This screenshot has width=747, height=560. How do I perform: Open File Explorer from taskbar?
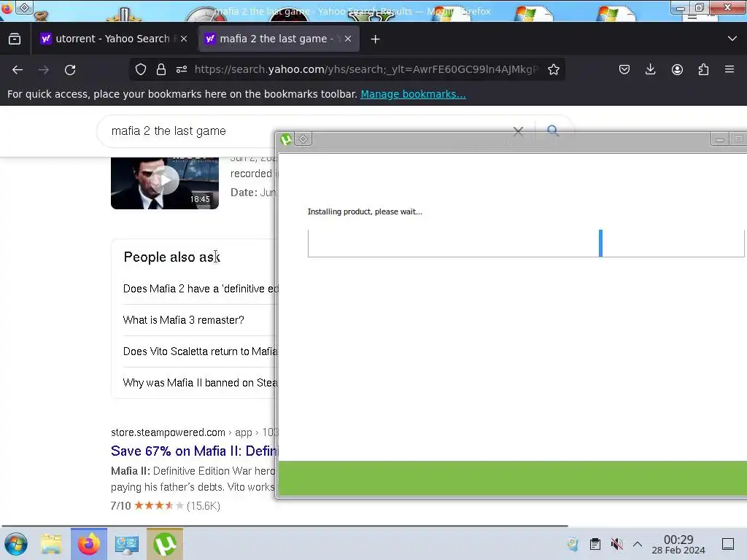click(51, 544)
